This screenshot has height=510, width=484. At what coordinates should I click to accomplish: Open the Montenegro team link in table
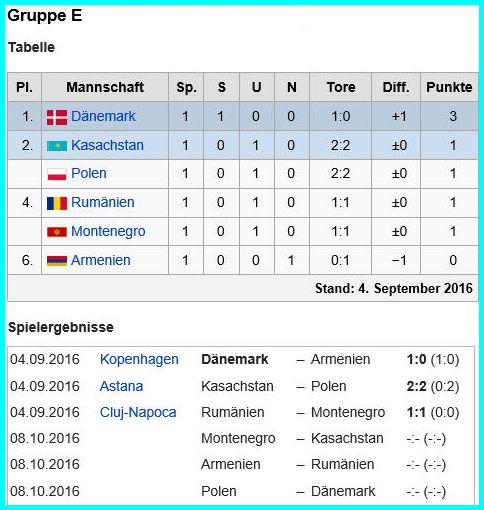[x=108, y=231]
